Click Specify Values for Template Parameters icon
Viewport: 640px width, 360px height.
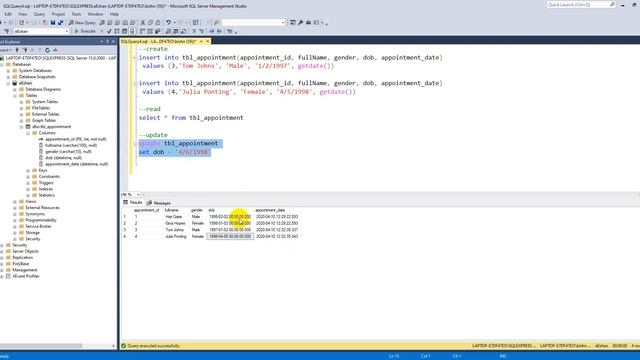coord(230,31)
